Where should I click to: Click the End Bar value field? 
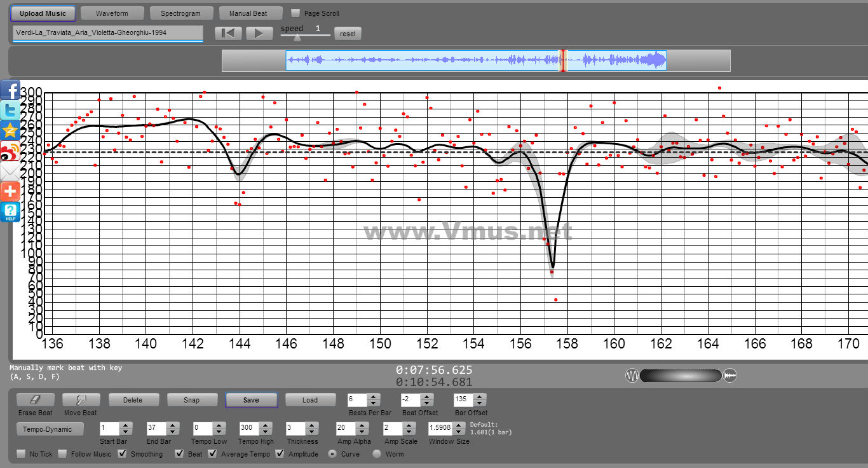tap(156, 429)
